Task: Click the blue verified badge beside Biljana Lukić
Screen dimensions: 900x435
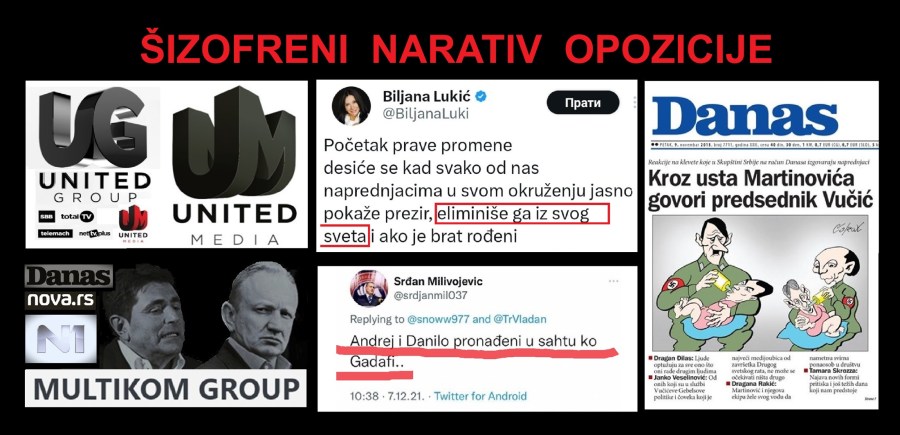Action: point(481,96)
